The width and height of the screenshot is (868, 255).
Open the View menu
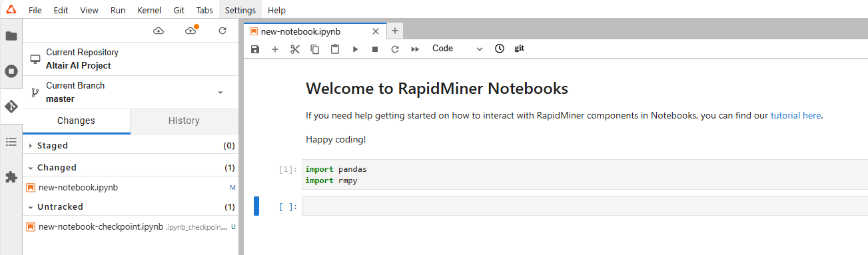[x=89, y=11]
